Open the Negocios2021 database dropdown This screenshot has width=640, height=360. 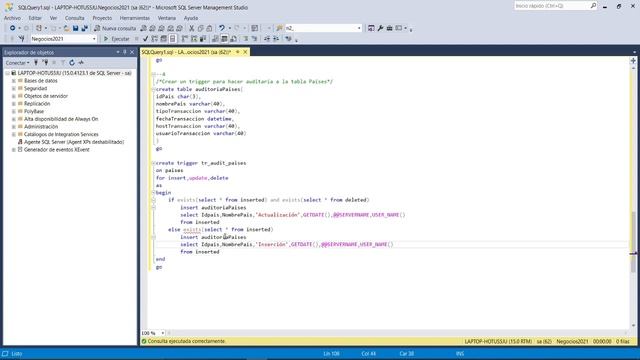[94, 39]
